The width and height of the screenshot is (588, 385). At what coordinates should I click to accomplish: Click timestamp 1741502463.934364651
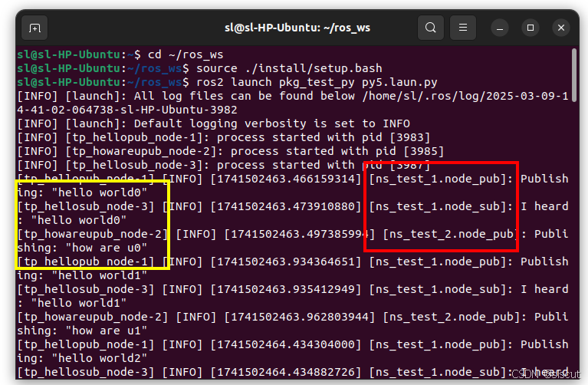click(x=285, y=262)
